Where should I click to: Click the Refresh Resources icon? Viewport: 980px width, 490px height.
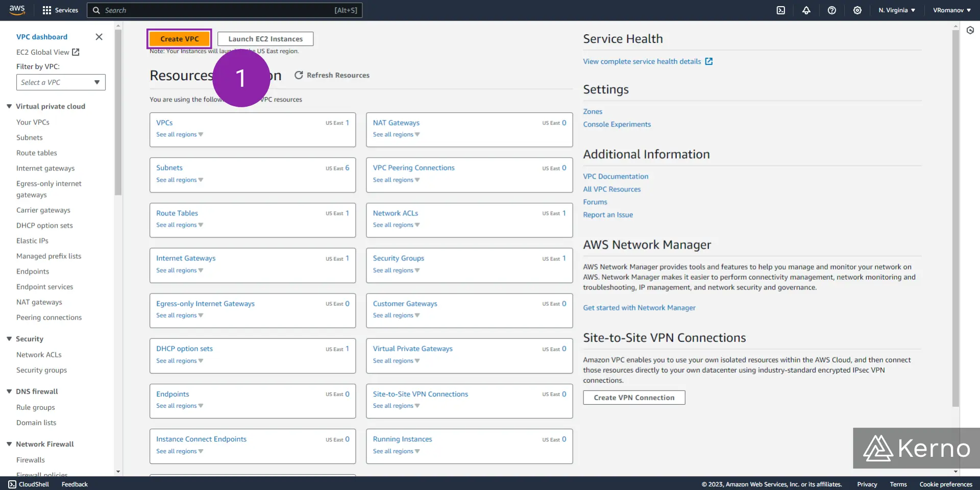click(299, 75)
